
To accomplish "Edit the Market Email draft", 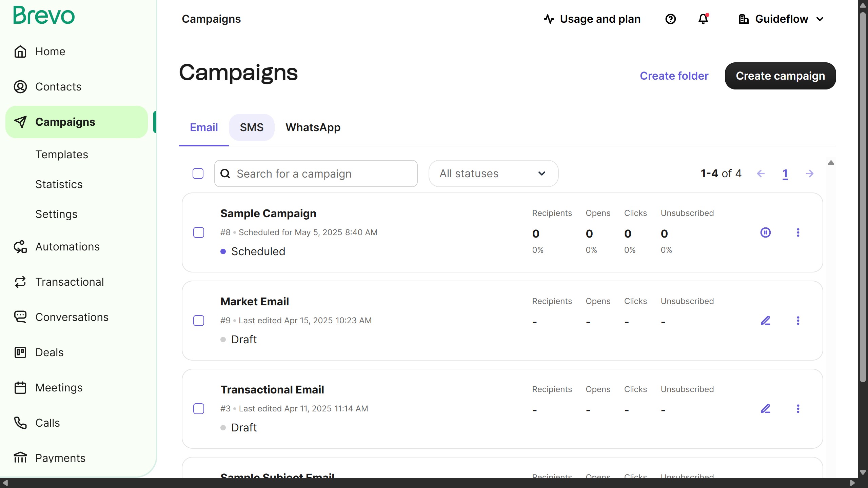I will (765, 321).
